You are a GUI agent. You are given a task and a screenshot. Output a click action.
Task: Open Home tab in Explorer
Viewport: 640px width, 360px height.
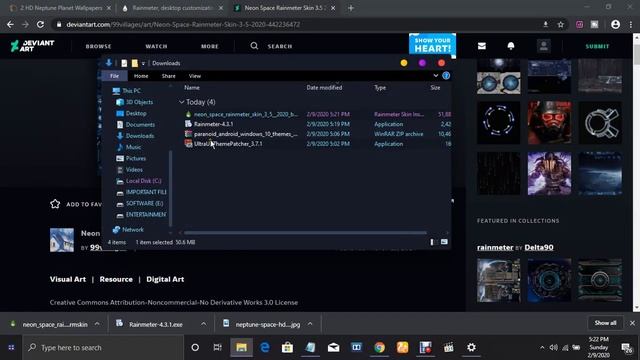coord(141,76)
